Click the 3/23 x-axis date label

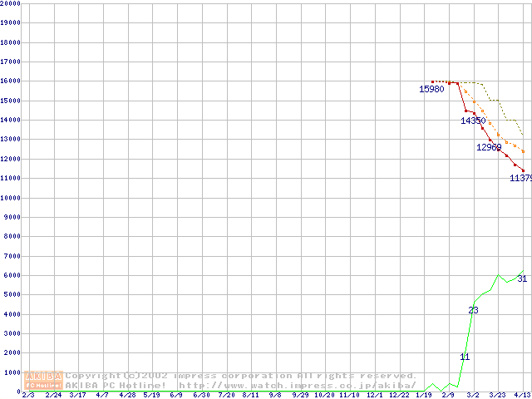coord(497,395)
